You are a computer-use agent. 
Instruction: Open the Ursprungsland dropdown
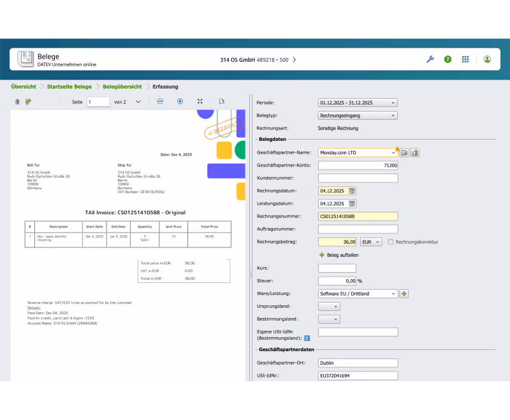329,306
